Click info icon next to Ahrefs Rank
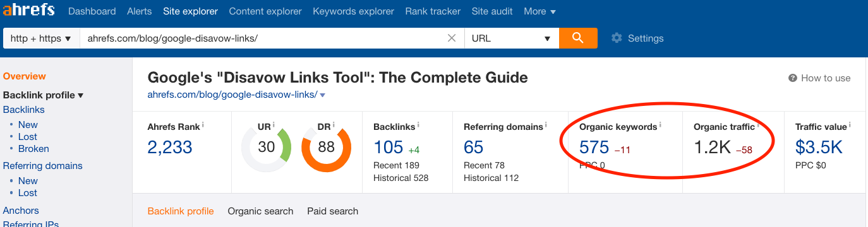This screenshot has height=227, width=868. click(203, 125)
